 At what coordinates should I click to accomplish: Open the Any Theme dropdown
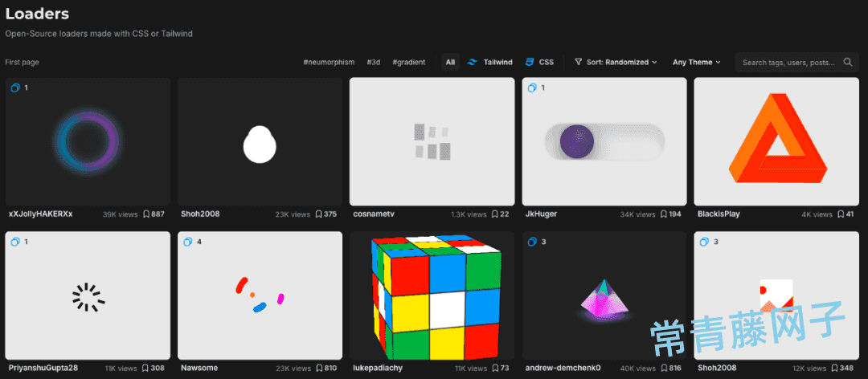tap(696, 62)
